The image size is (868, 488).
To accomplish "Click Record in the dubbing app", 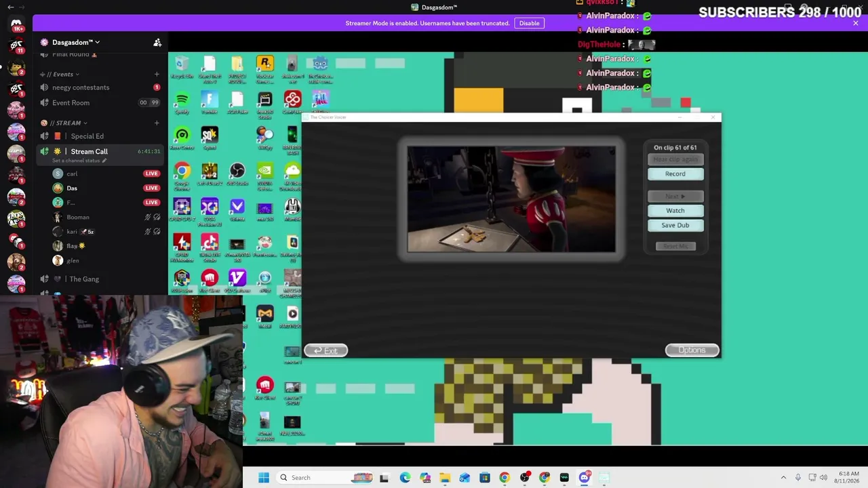I will pyautogui.click(x=675, y=174).
